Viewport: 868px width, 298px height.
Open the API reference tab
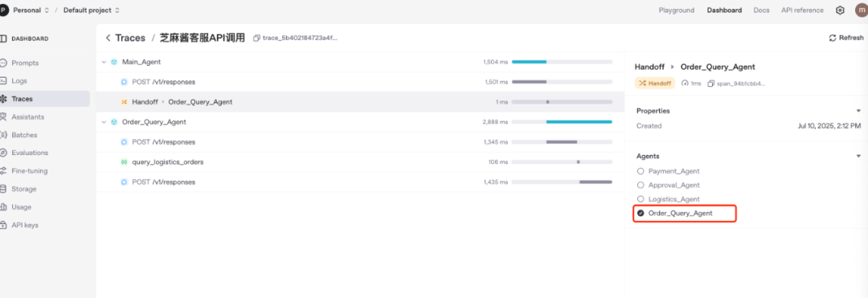pos(802,10)
